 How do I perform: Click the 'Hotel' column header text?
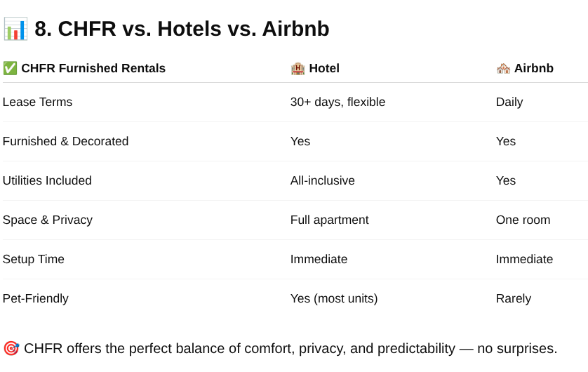point(324,68)
